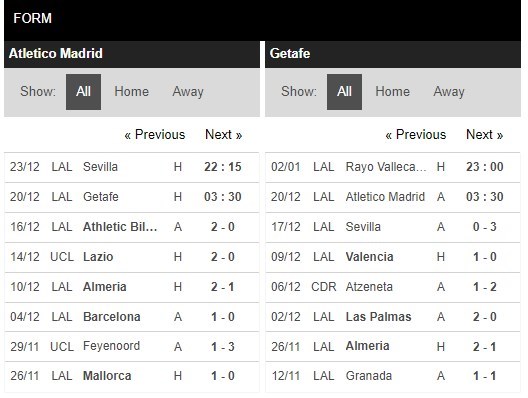Go to Next Atletico Madrid matches
The height and width of the screenshot is (398, 528).
pyautogui.click(x=224, y=135)
